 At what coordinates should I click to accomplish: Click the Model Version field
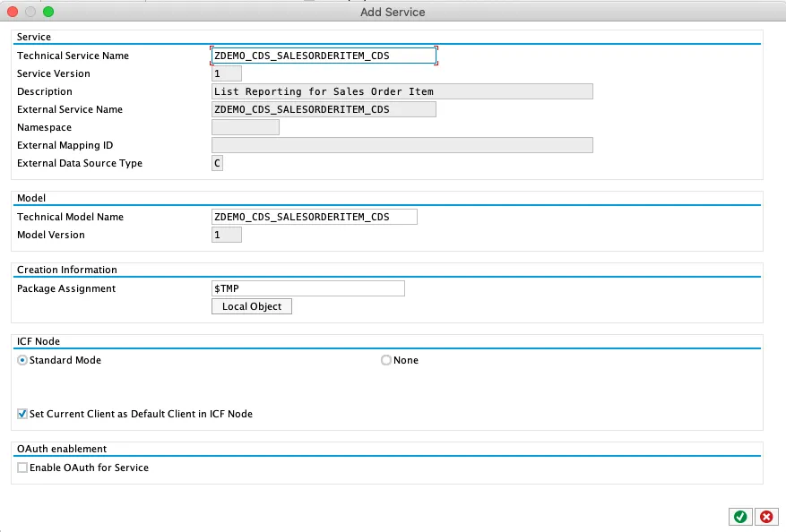[226, 235]
